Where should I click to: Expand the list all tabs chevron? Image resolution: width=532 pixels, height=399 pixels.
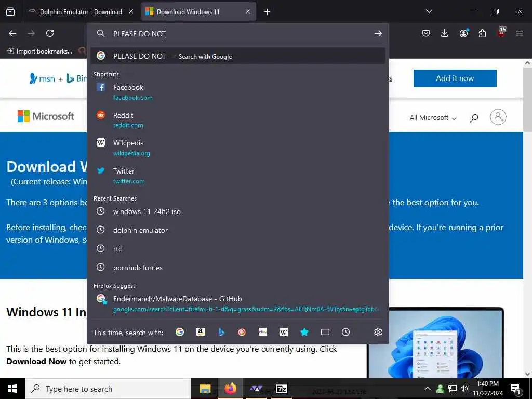click(429, 11)
